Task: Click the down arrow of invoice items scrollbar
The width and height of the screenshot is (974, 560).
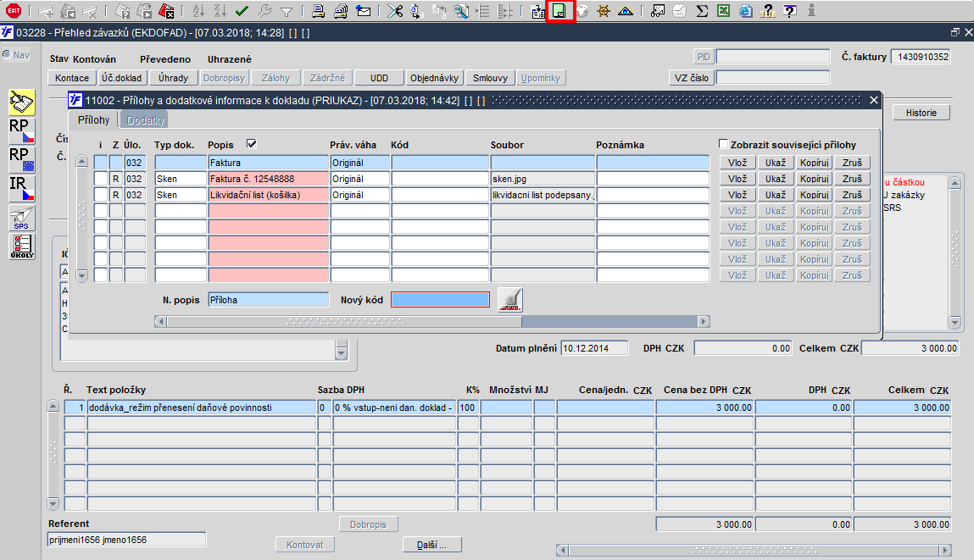Action: point(53,503)
